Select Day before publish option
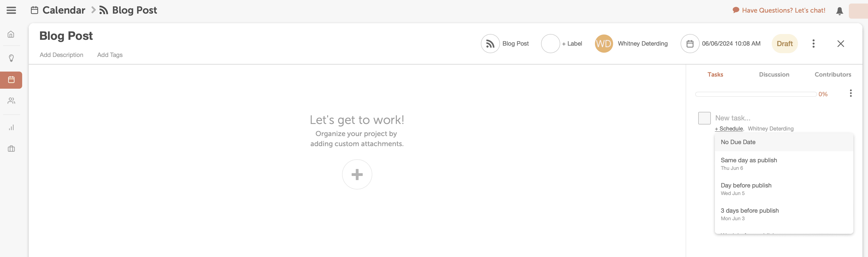 tap(784, 189)
